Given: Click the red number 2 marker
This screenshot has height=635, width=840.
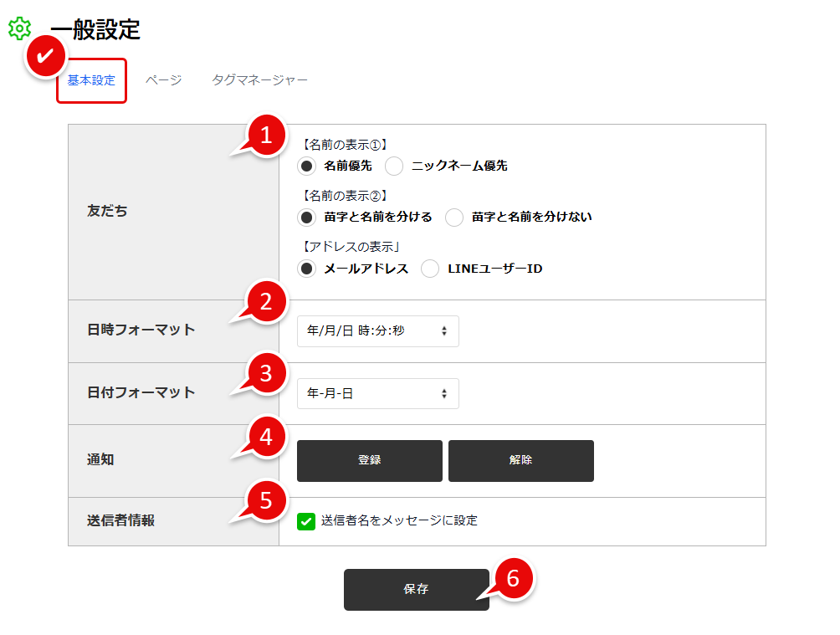Looking at the screenshot, I should tap(266, 301).
